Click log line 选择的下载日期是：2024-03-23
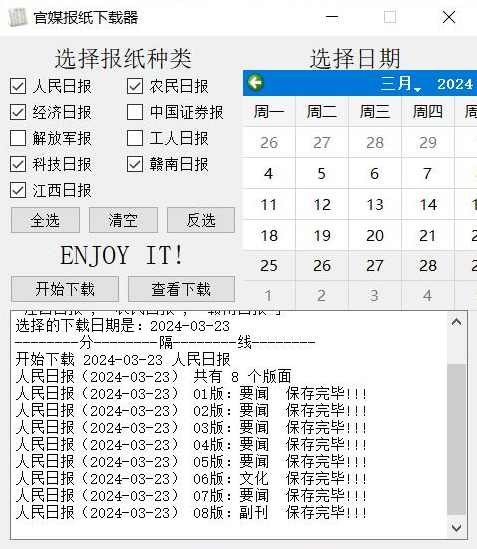Screen dimensions: 477x549 click(123, 326)
